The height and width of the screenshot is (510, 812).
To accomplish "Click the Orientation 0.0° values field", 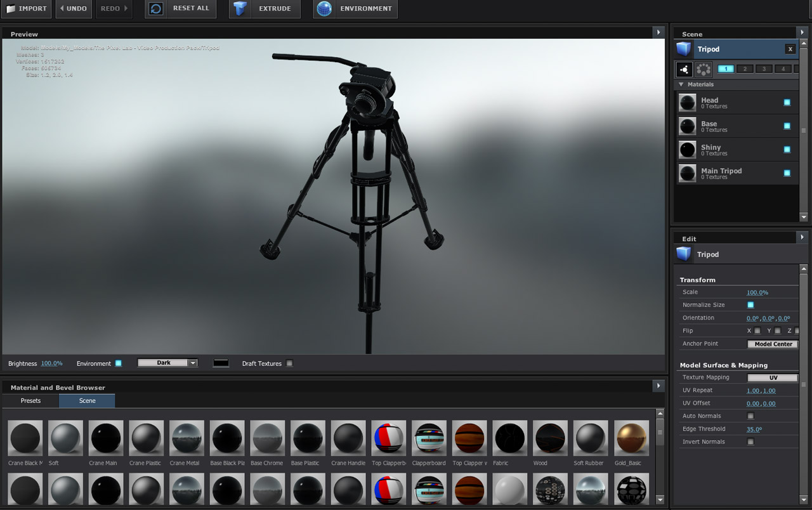I will 768,318.
